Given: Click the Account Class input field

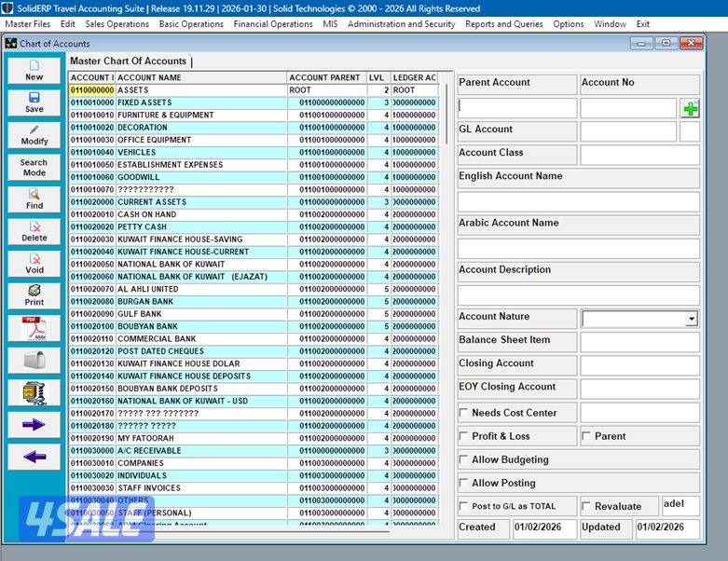Looking at the screenshot, I should tap(639, 155).
